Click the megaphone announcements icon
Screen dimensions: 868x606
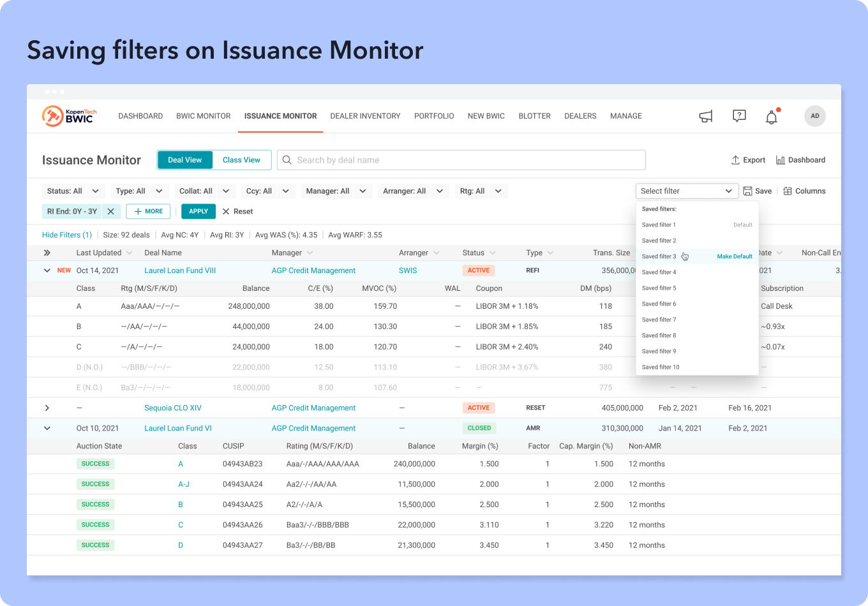coord(705,116)
